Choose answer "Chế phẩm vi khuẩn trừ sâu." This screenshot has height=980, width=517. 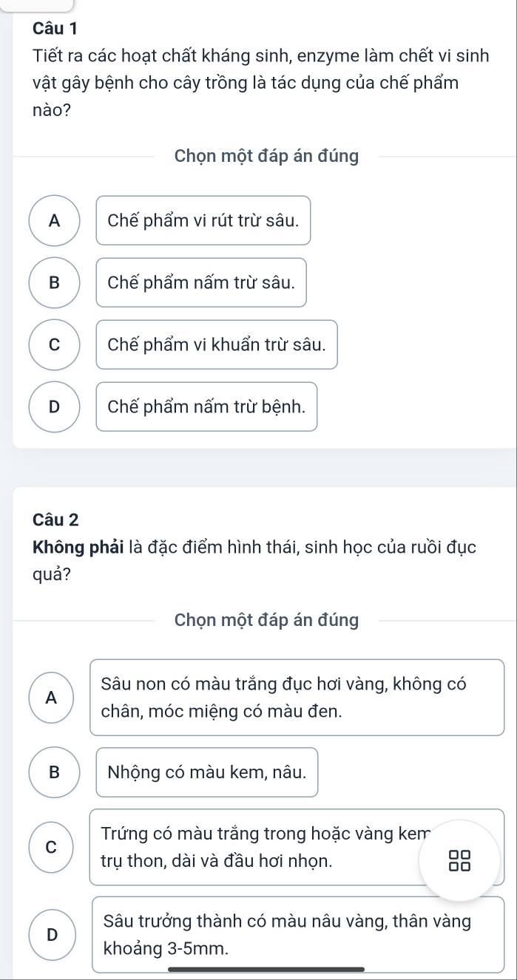pyautogui.click(x=217, y=344)
